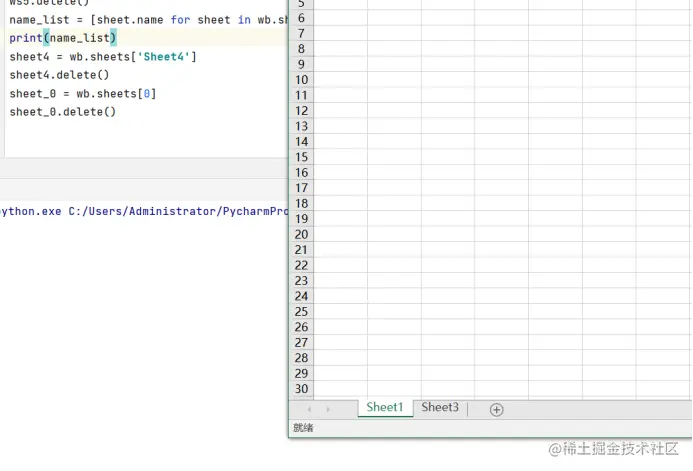Select row 20 header in Excel
This screenshot has height=471, width=693.
[301, 235]
